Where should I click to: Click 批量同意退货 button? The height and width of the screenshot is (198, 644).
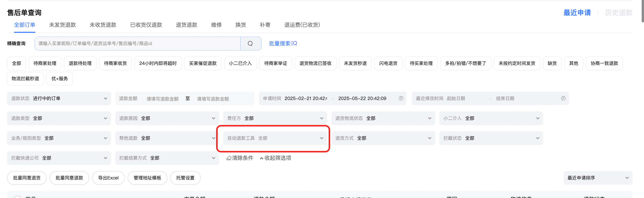pyautogui.click(x=27, y=178)
